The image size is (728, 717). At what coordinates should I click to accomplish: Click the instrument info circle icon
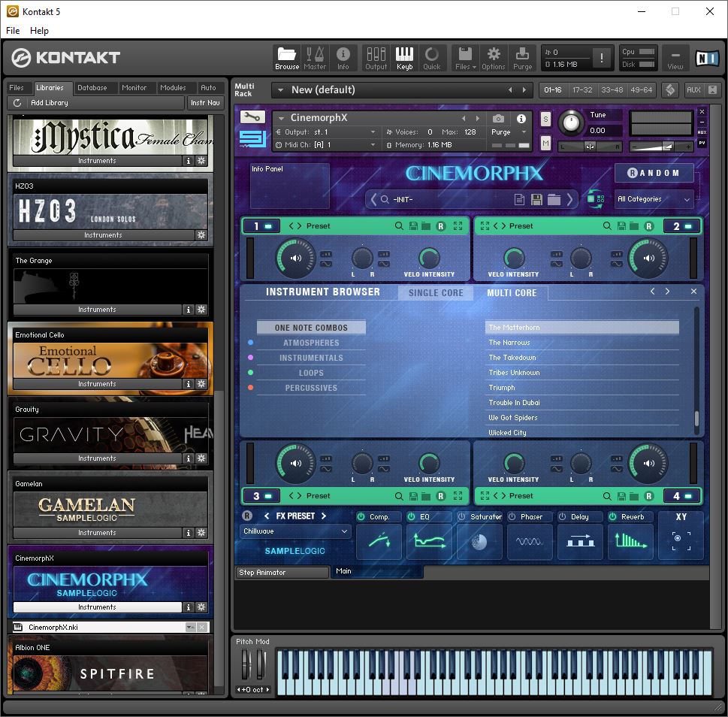521,119
